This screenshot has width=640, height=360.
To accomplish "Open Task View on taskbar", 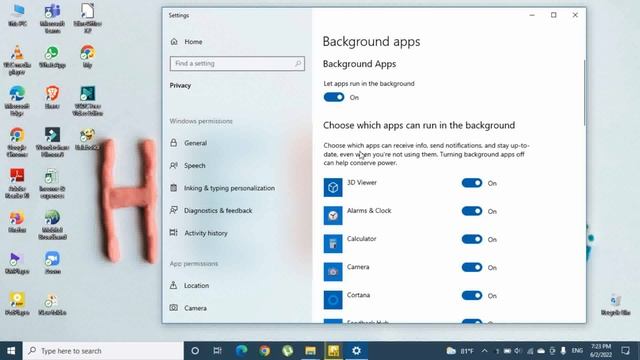I will point(218,351).
